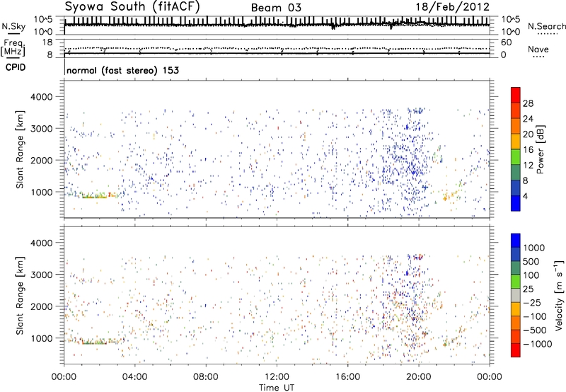This screenshot has height=392, width=566.
Task: Click the '1000' tick on the velocity panel axis
Action: 41,338
